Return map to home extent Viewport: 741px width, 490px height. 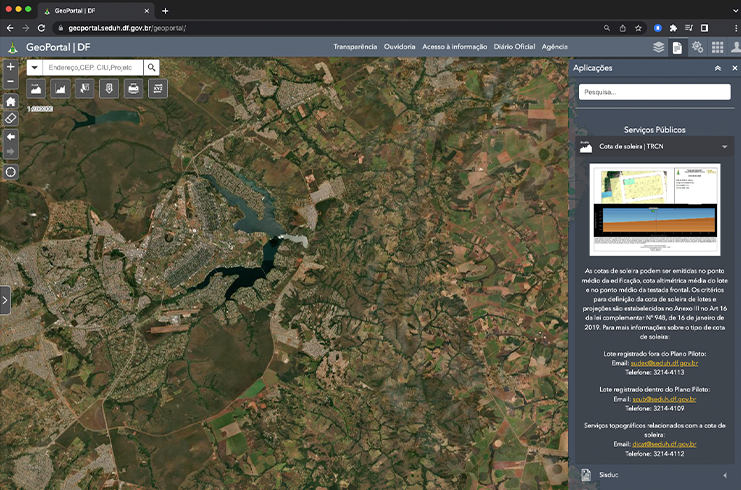click(x=11, y=101)
